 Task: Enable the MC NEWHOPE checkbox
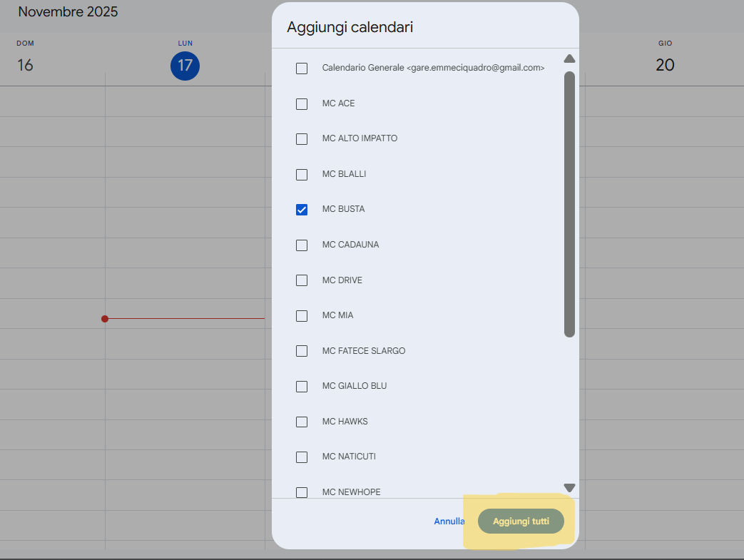302,492
